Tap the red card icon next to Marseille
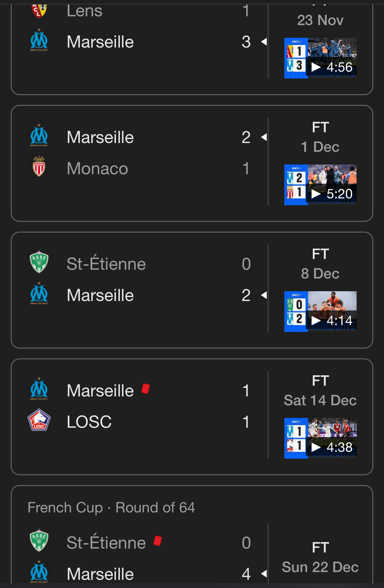 [146, 389]
